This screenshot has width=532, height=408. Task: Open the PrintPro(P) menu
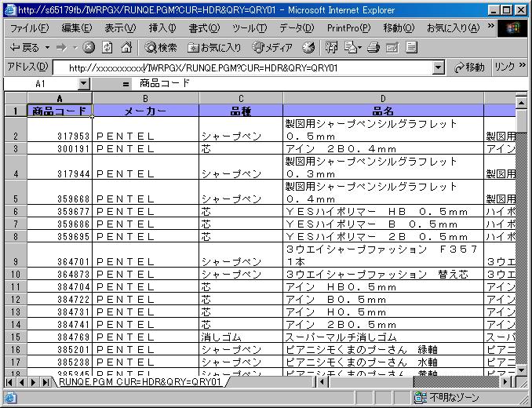tap(349, 28)
